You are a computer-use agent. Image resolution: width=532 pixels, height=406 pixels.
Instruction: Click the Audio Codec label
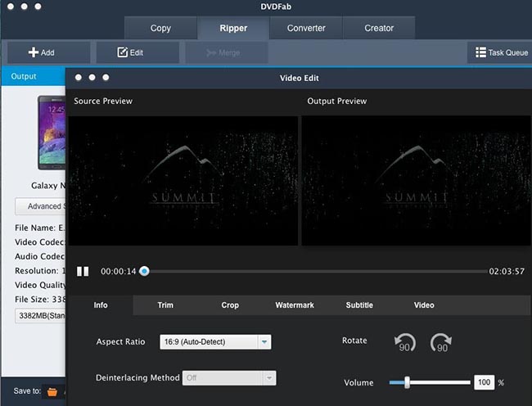[x=40, y=256]
